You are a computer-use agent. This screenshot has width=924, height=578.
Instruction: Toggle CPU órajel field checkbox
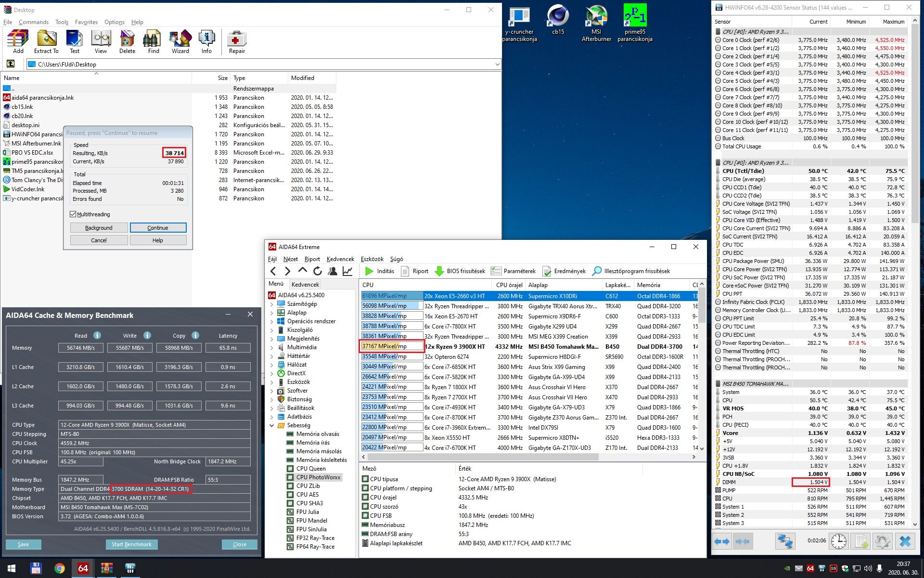pos(365,498)
